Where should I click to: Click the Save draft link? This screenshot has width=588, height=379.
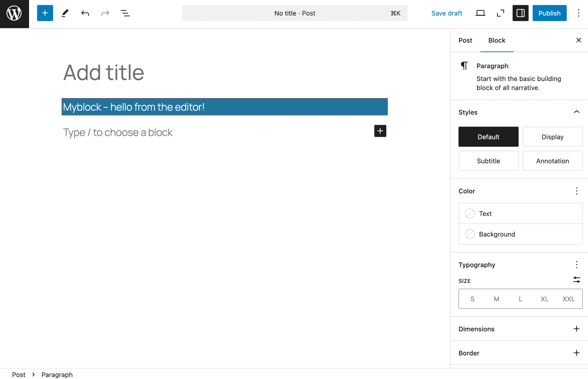coord(447,13)
